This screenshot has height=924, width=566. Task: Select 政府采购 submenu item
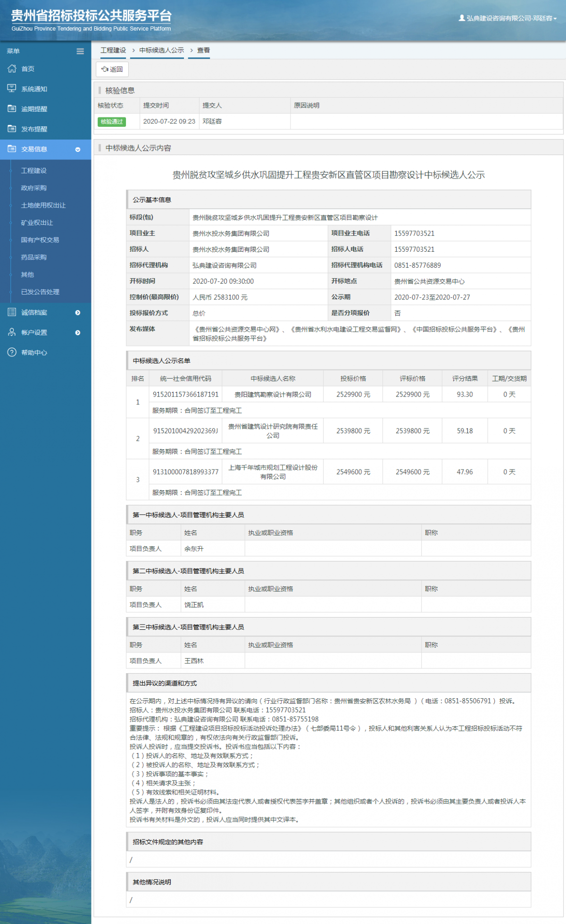point(33,188)
